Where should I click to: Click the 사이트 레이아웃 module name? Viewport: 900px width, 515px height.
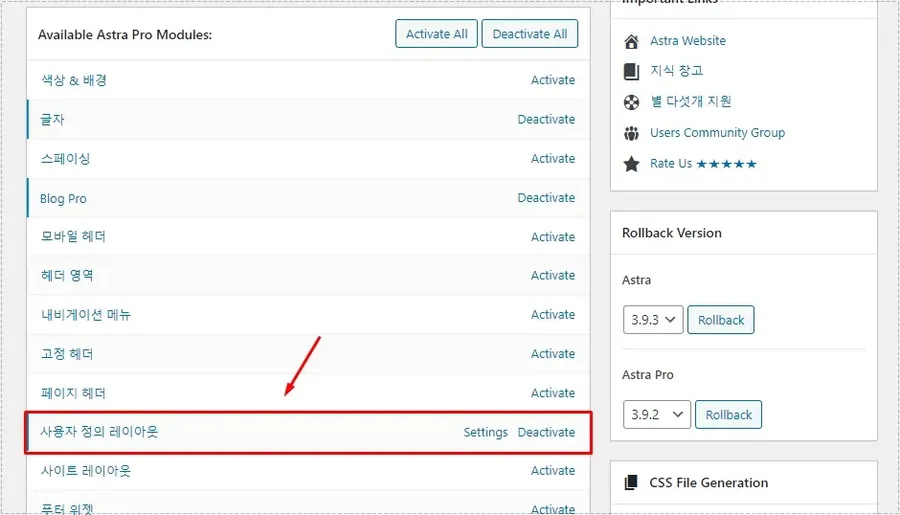click(86, 471)
